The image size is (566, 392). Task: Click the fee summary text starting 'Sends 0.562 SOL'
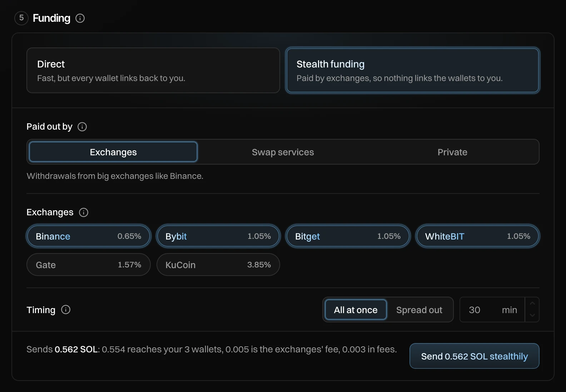pyautogui.click(x=212, y=349)
